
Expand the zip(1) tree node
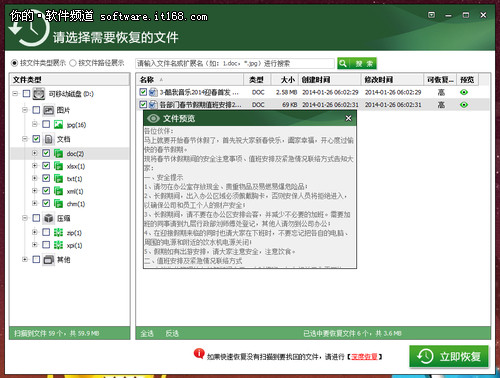pyautogui.click(x=35, y=232)
